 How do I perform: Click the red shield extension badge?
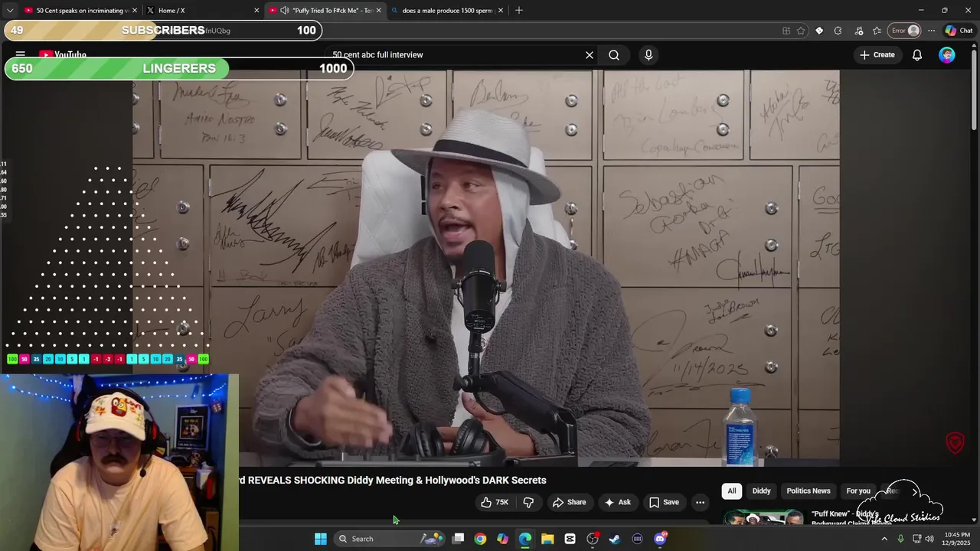955,443
